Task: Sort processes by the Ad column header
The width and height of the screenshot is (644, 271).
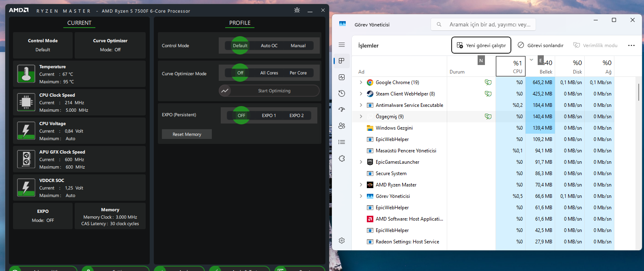Action: pyautogui.click(x=400, y=66)
